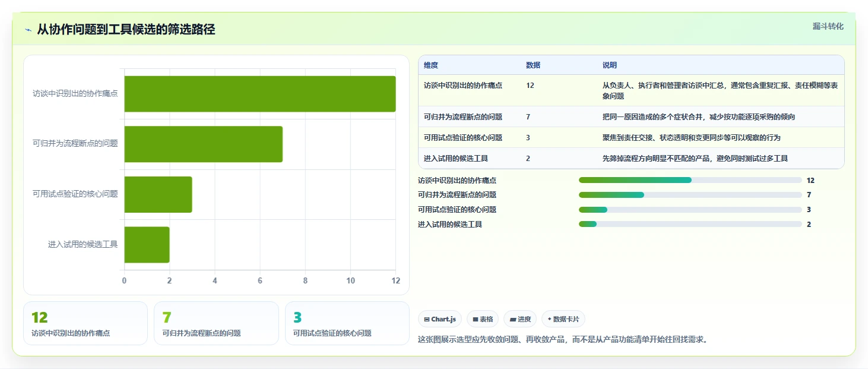This screenshot has height=369, width=868.
Task: Click the chart bar for 访谈中识别出的协作痛点
Action: (260, 94)
